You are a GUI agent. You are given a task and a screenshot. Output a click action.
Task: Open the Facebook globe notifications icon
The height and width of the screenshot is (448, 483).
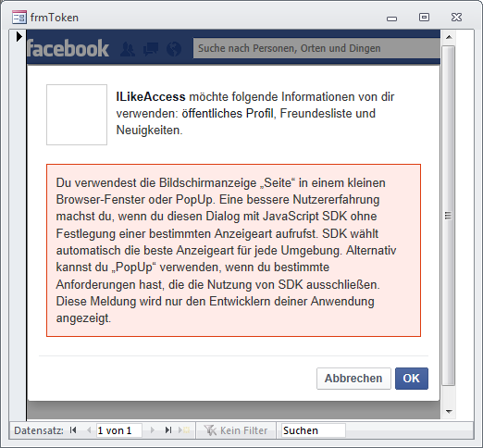tap(174, 49)
